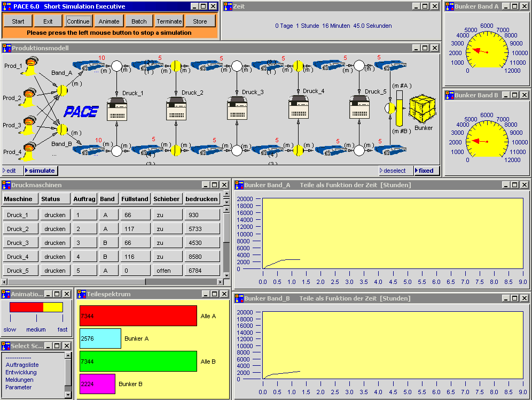Click the bedrucken value 8580
This screenshot has height=400, width=532.
pos(202,257)
